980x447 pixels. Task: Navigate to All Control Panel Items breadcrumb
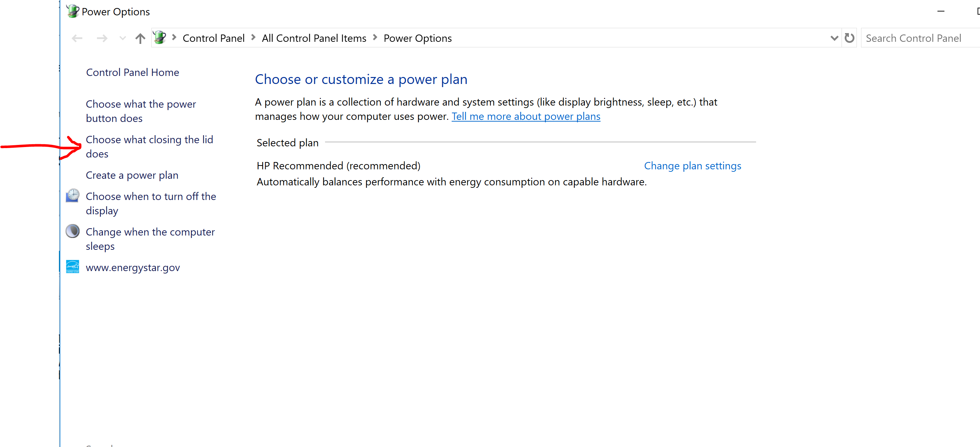[x=314, y=38]
